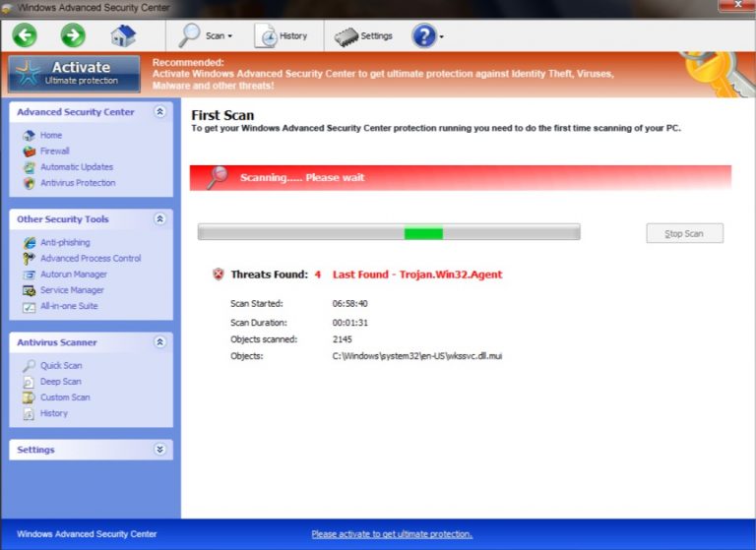Click the Deep Scan icon
Screen dimensions: 756x550
[x=29, y=382]
